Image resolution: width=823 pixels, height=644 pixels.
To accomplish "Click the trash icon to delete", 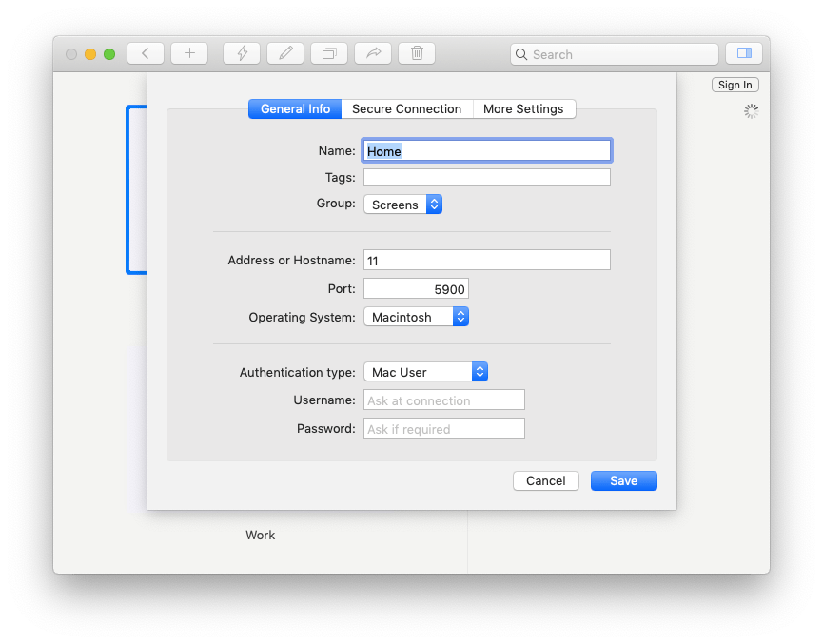I will point(416,53).
